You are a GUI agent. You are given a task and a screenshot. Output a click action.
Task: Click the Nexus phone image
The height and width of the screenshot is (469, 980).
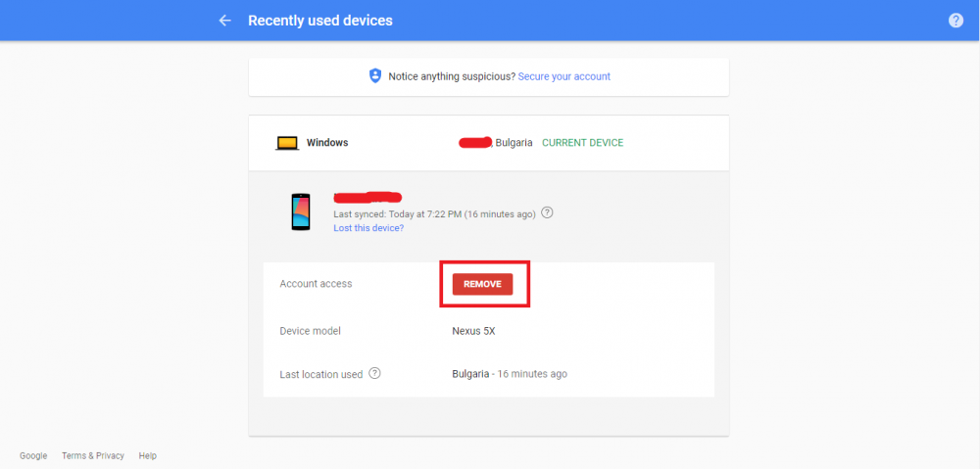click(301, 211)
